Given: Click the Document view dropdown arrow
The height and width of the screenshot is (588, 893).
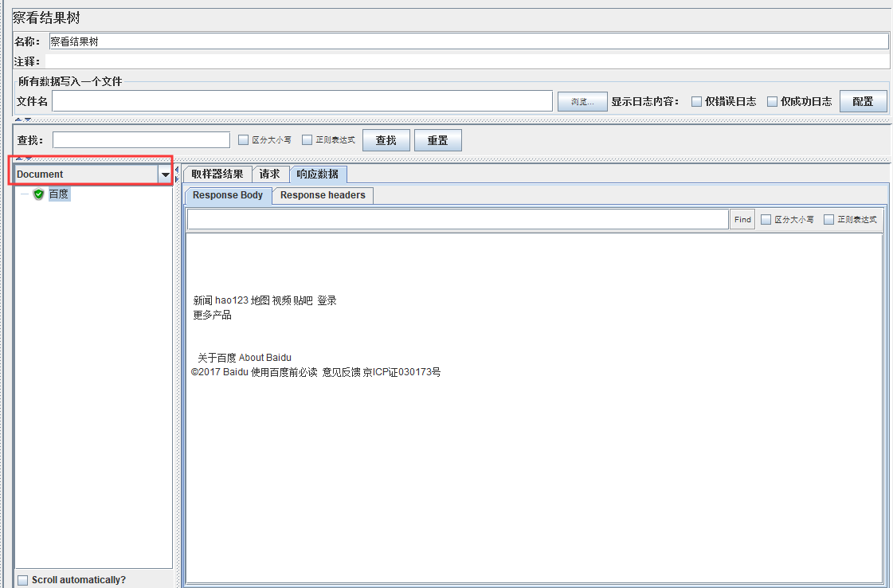Looking at the screenshot, I should 166,174.
